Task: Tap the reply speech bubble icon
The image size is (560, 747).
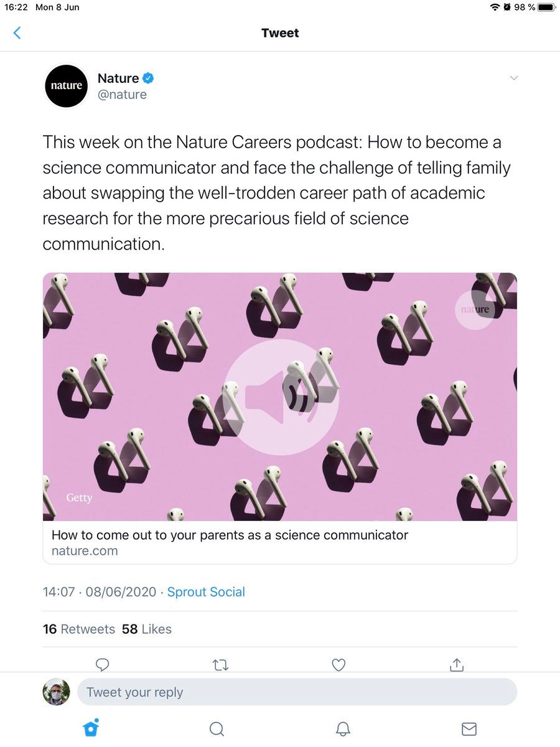Action: click(103, 665)
